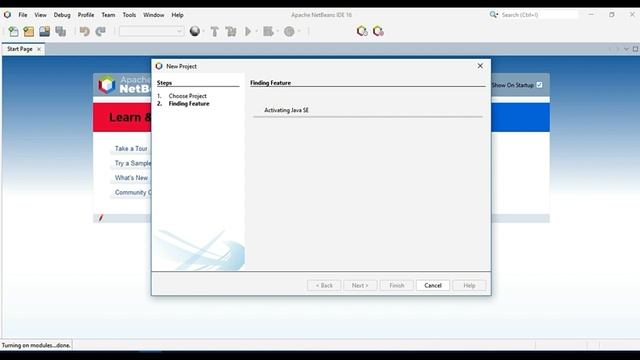
Task: Click the magnifier icon beside the search field
Action: point(493,15)
